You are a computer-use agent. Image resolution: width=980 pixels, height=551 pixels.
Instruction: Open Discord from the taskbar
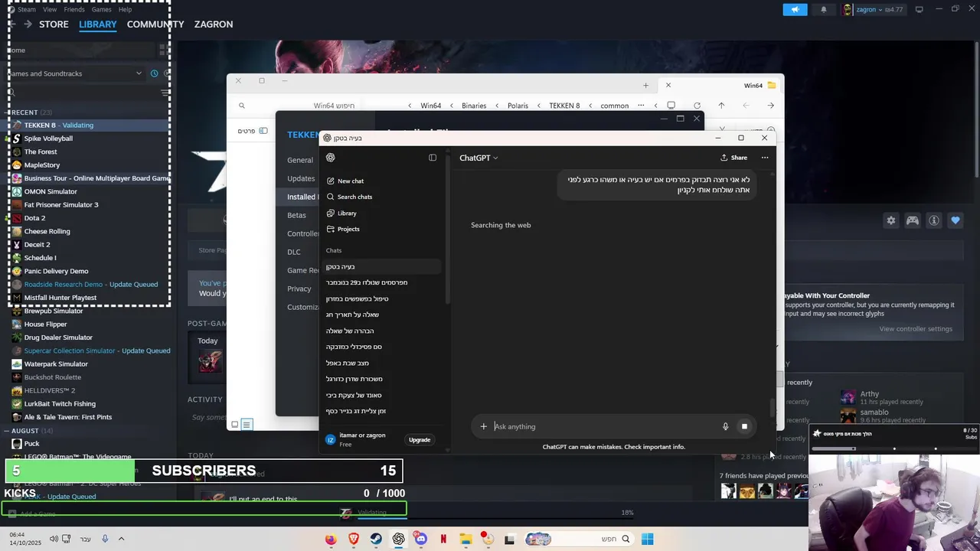[420, 539]
